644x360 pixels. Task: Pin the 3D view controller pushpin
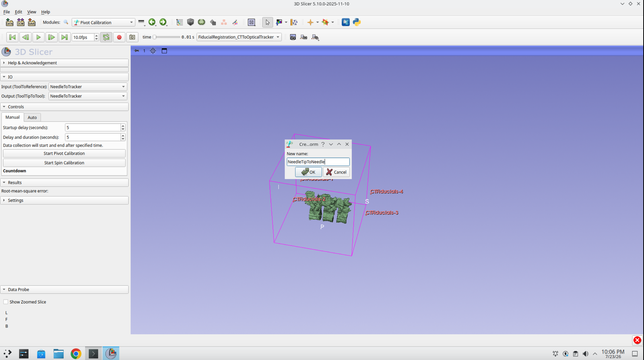137,51
